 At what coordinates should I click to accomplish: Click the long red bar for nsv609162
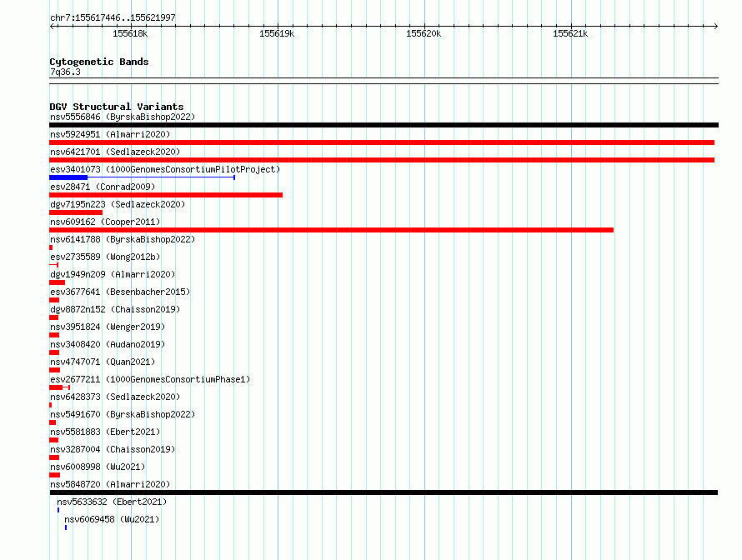331,230
